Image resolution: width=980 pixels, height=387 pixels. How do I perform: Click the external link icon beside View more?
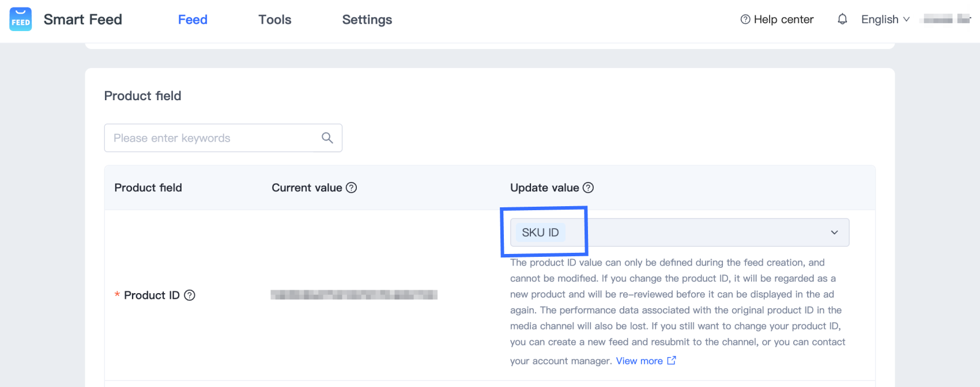(x=672, y=361)
